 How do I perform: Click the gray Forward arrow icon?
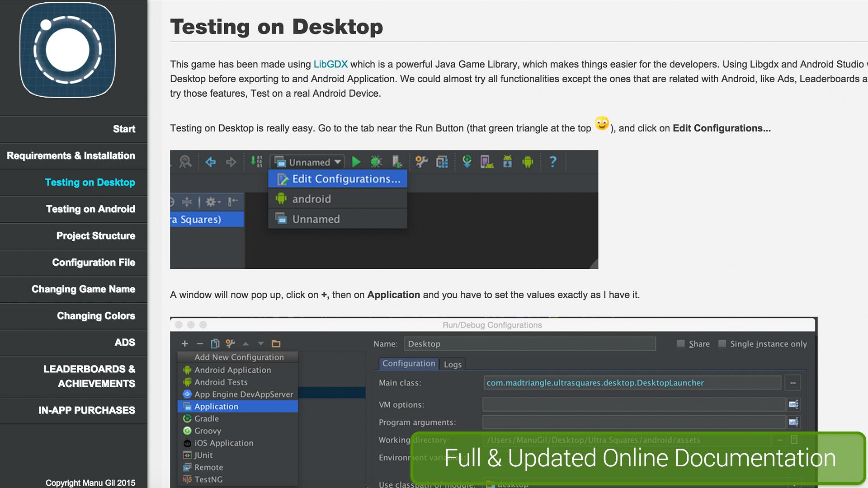point(231,162)
